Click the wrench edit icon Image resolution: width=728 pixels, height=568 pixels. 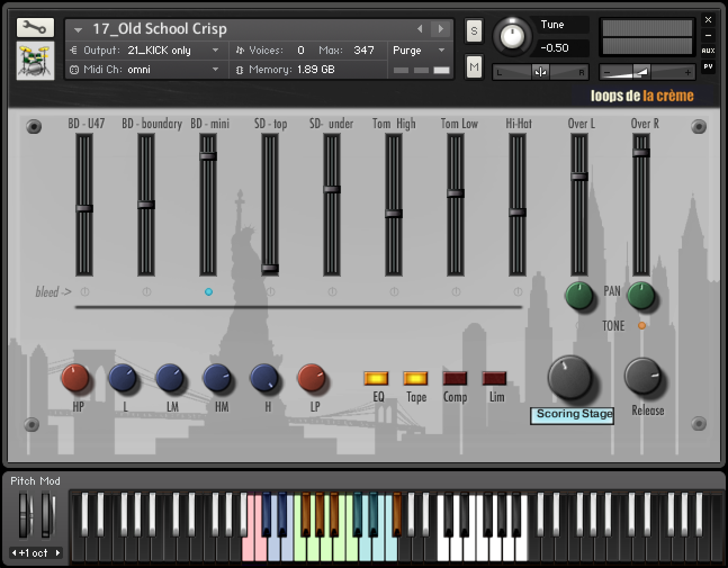34,27
